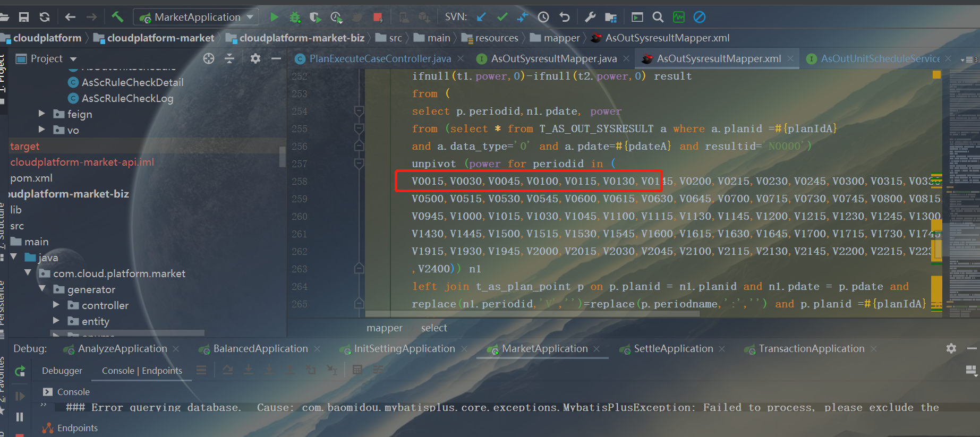
Task: Close the InitSettingApplication debug tab
Action: point(464,349)
